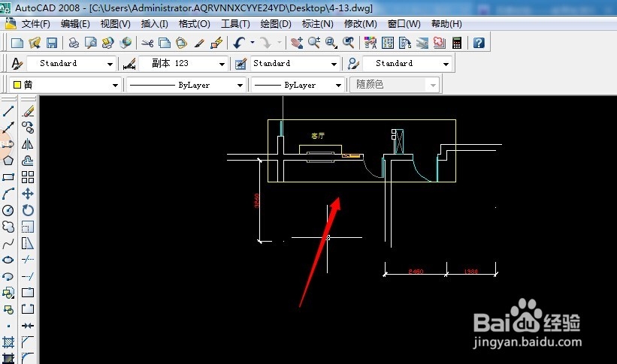Click the Plot printer icon
617x364 pixels.
(x=74, y=43)
